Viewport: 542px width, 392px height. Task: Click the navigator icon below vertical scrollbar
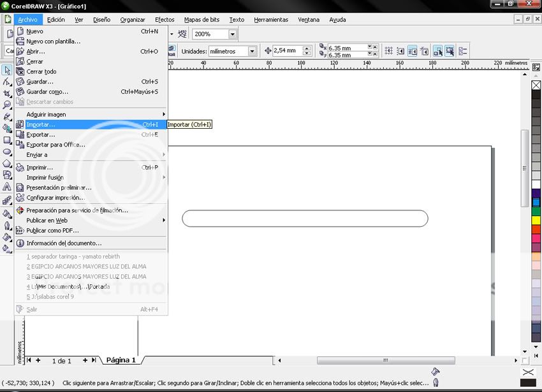pyautogui.click(x=525, y=361)
